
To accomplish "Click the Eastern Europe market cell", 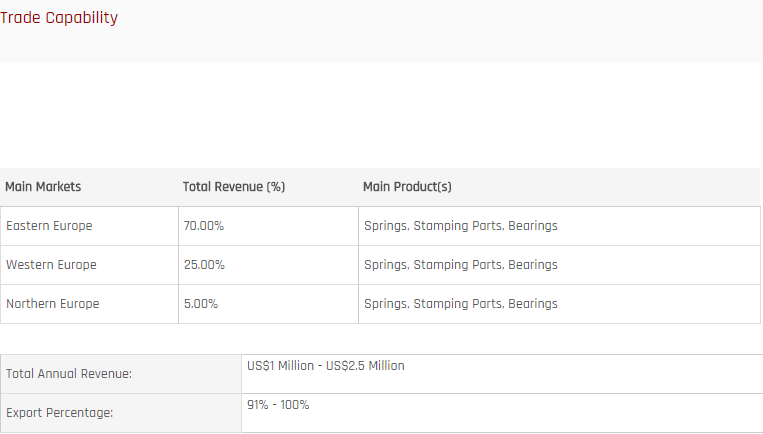I will pyautogui.click(x=49, y=226).
